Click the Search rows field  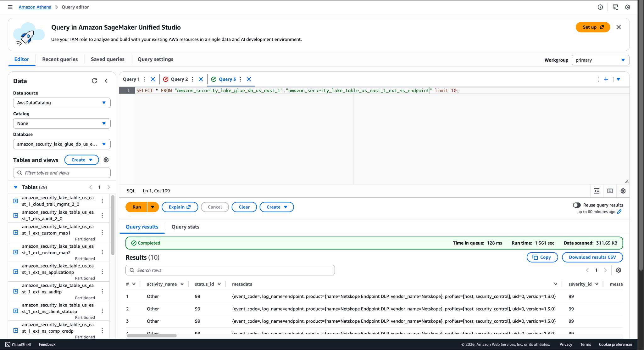pos(230,270)
